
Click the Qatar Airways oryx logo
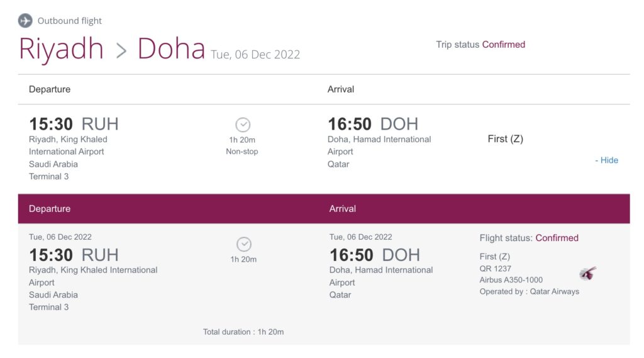pos(587,274)
